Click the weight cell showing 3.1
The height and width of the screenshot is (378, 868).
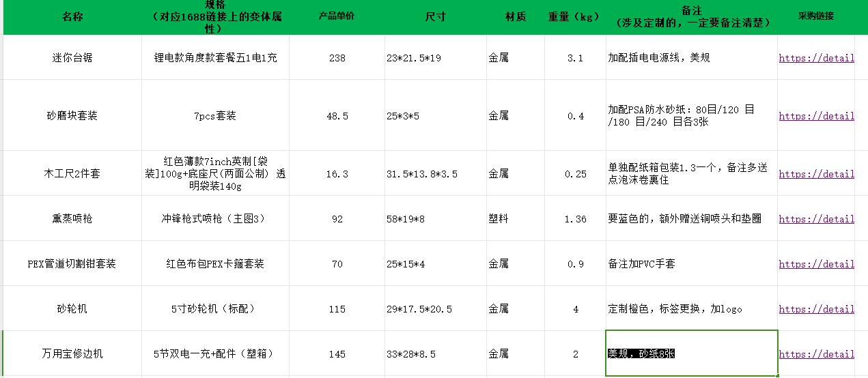[x=575, y=58]
